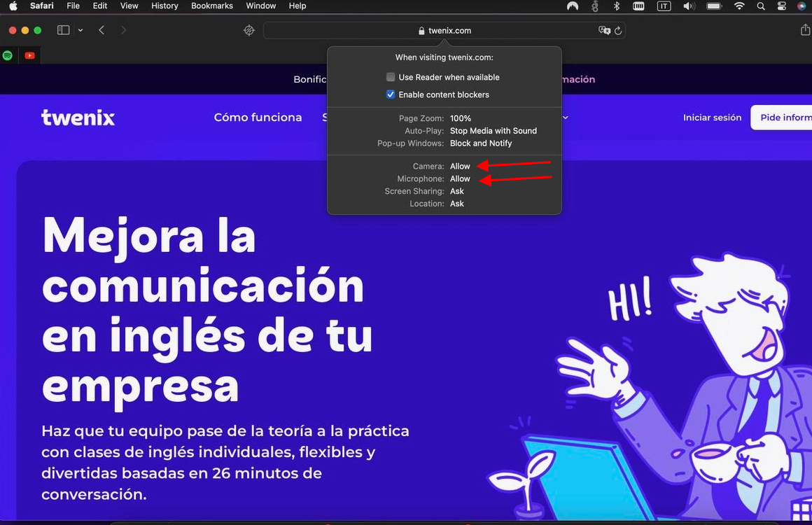Open Page Zoom 100% dropdown
Viewport: 812px width, 525px height.
pyautogui.click(x=461, y=118)
